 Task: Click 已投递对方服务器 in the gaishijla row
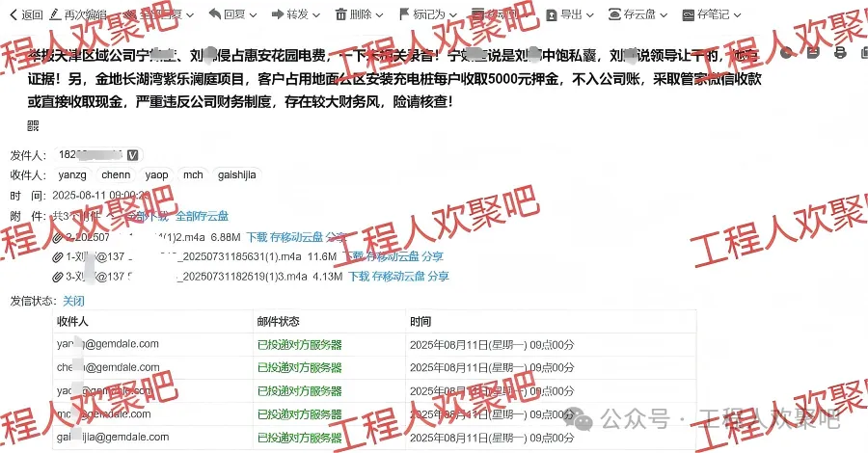[300, 438]
